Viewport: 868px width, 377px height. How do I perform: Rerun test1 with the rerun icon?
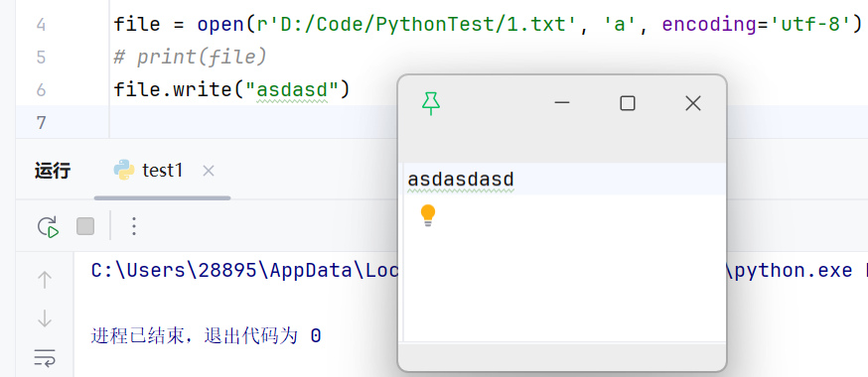click(x=48, y=226)
